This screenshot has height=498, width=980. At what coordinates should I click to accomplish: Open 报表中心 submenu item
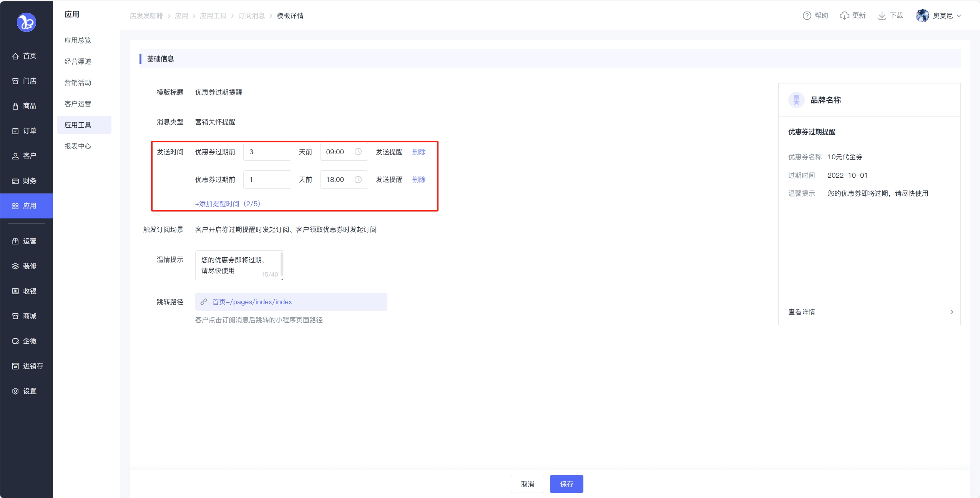point(78,146)
